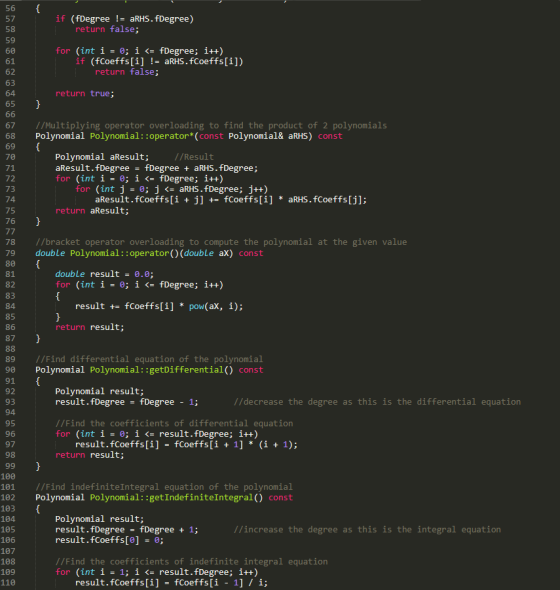The width and height of the screenshot is (560, 590).
Task: Click 'Polynomial result;' on line 92
Action: (x=100, y=391)
